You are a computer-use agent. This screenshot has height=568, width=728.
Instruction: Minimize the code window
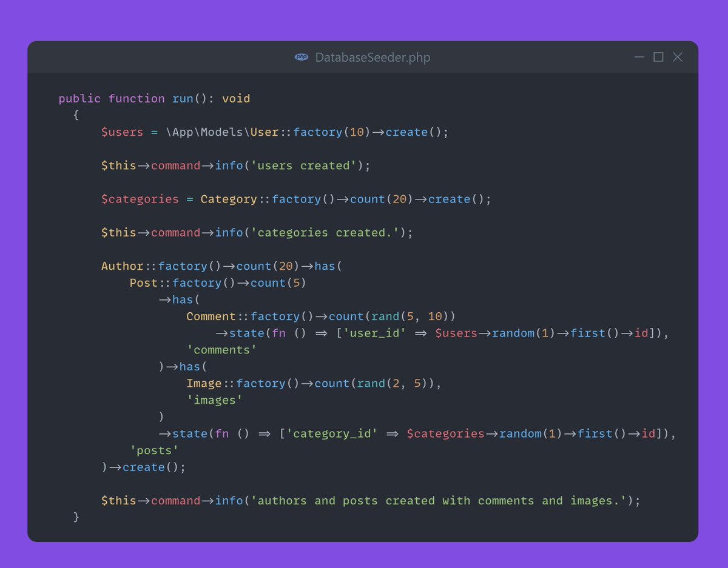(639, 57)
